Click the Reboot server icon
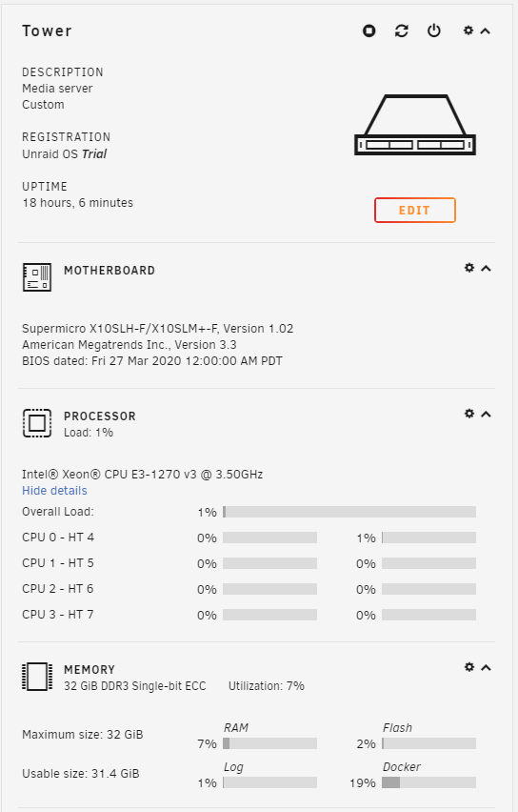Viewport: 518px width, 812px height. (402, 31)
